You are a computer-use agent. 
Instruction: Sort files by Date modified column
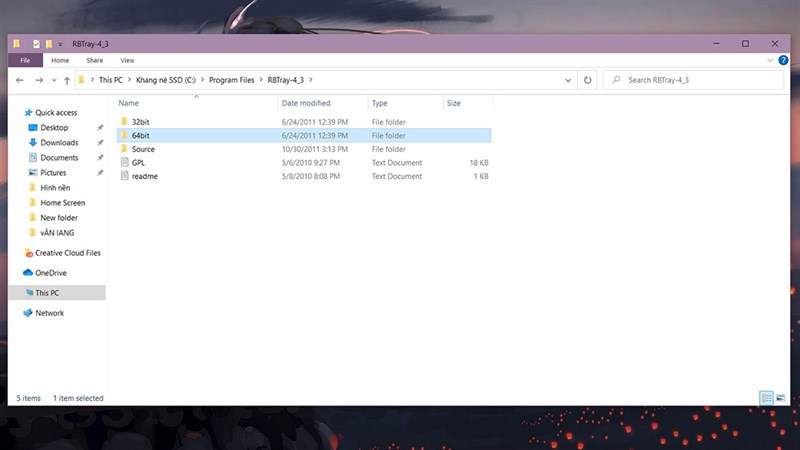pyautogui.click(x=306, y=103)
